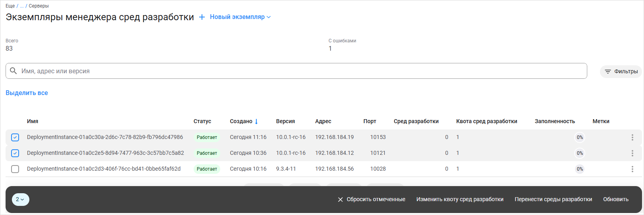Click the Всего count 83
Screen dimensions: 644x215
(9, 48)
